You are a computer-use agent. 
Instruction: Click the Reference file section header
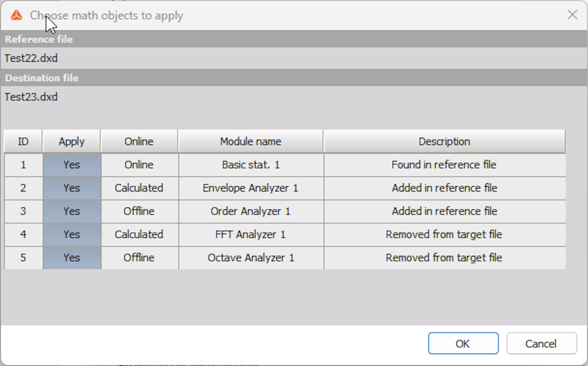(294, 39)
